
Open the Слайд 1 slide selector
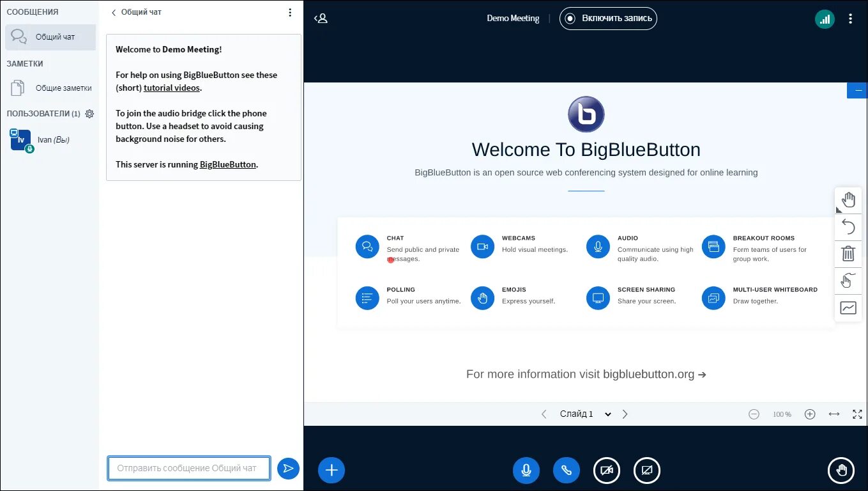pos(586,414)
